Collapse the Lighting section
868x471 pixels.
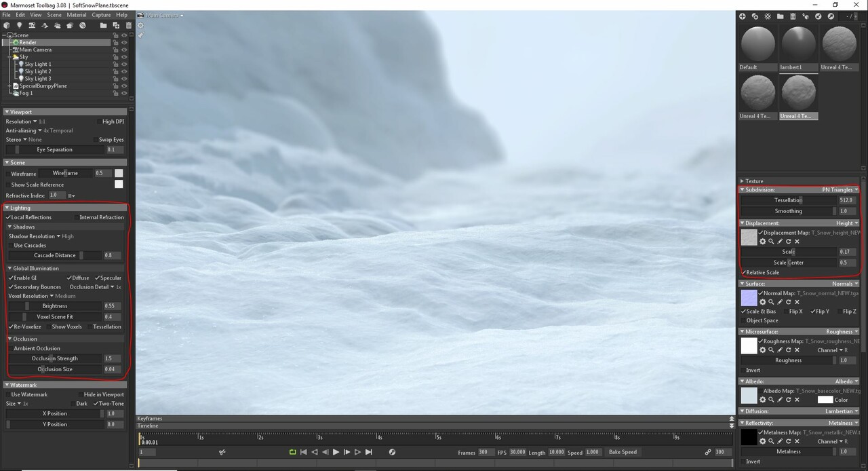tap(7, 208)
